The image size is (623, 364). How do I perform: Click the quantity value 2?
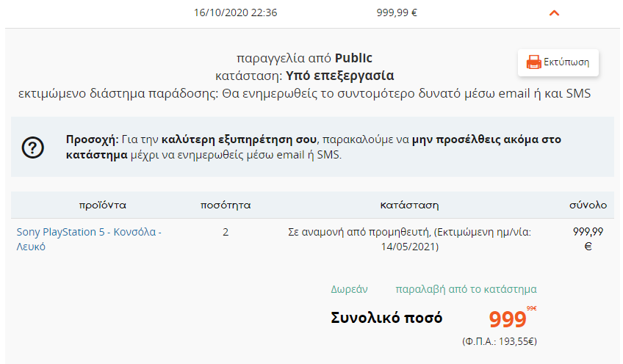pos(226,232)
